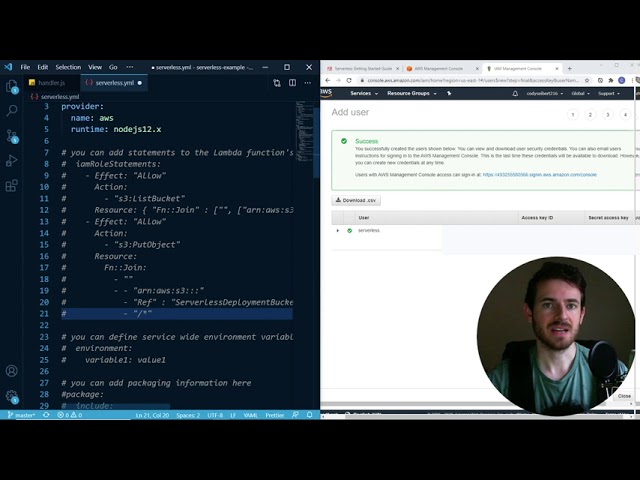Open the Explorer view in VS Code
640x480 pixels.
[12, 87]
